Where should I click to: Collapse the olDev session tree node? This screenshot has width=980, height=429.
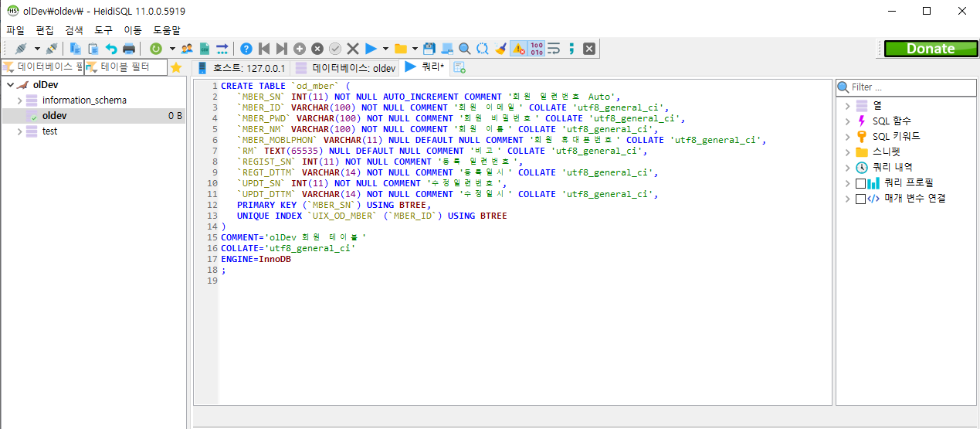pos(8,85)
